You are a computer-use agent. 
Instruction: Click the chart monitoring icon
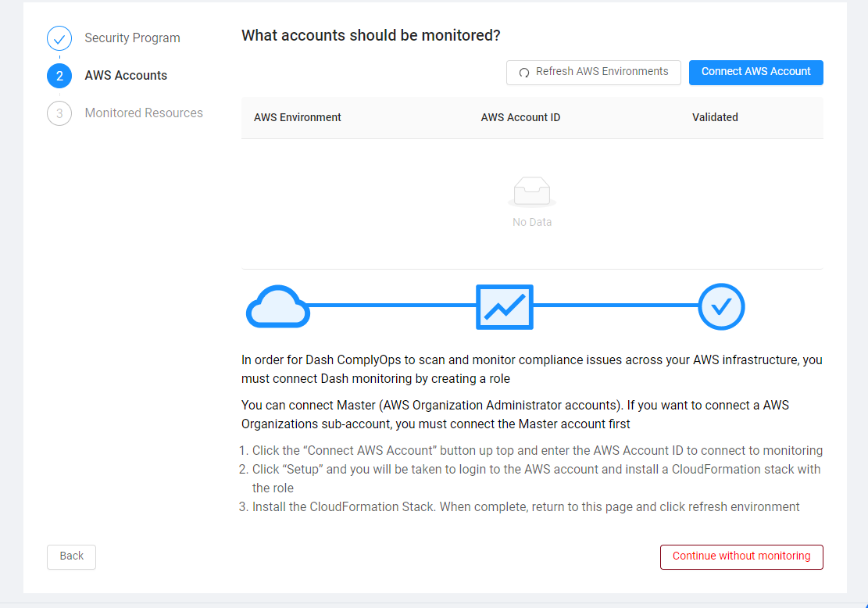(504, 307)
